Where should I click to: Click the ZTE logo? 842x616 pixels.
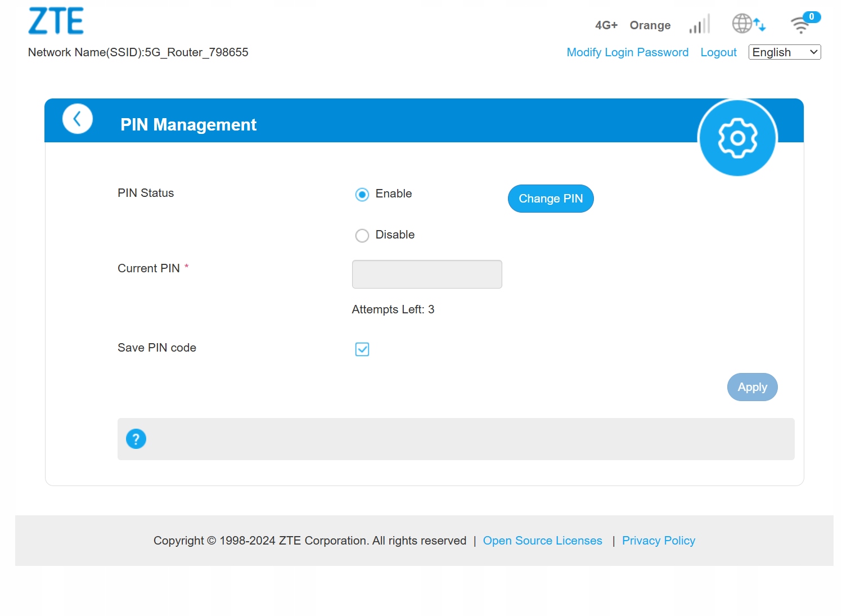coord(56,21)
